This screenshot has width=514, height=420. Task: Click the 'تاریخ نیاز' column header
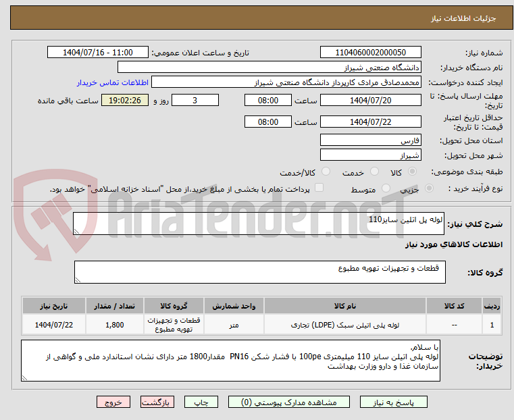[x=54, y=306]
